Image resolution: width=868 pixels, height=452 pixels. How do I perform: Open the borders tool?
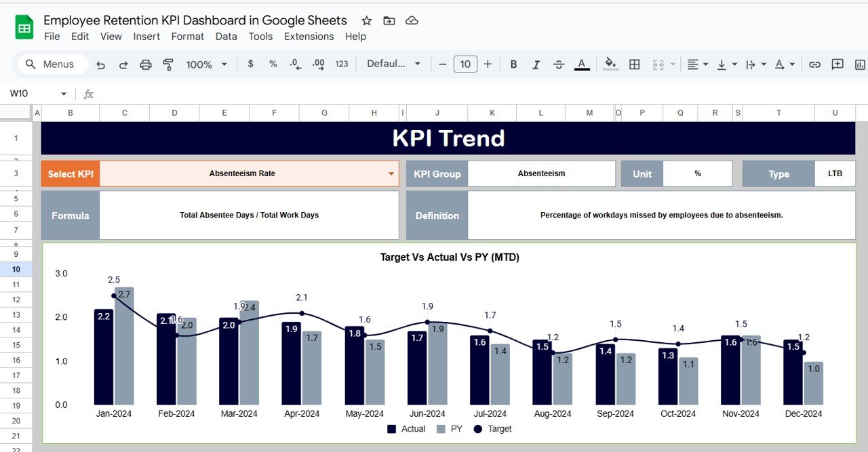coord(635,64)
